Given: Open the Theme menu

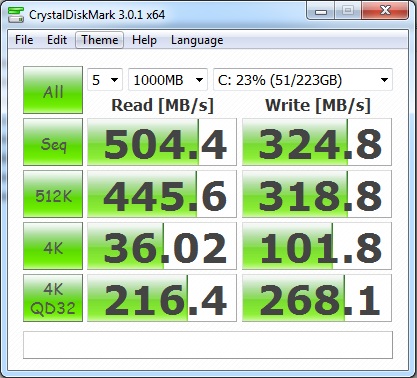Looking at the screenshot, I should (x=100, y=40).
